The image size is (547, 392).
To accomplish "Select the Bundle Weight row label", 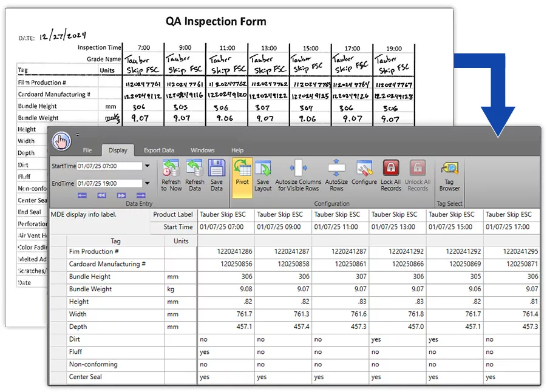I will (x=90, y=289).
